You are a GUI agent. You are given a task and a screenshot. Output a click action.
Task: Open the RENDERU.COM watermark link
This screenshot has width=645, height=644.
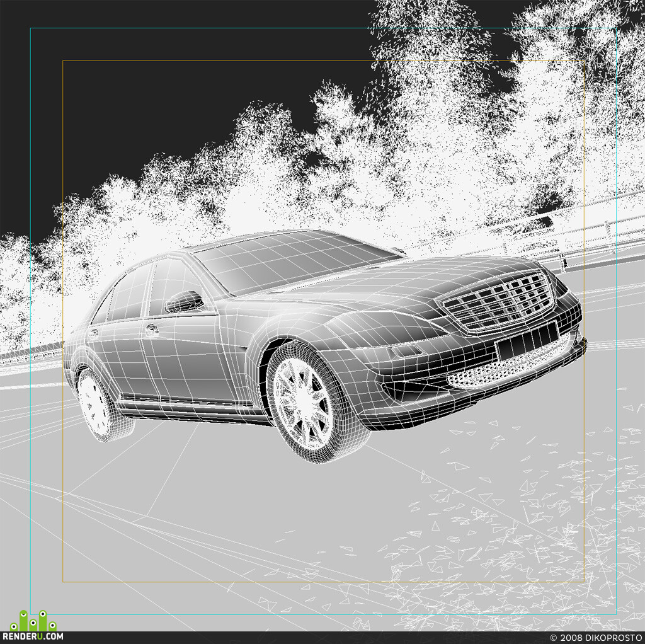[33, 637]
